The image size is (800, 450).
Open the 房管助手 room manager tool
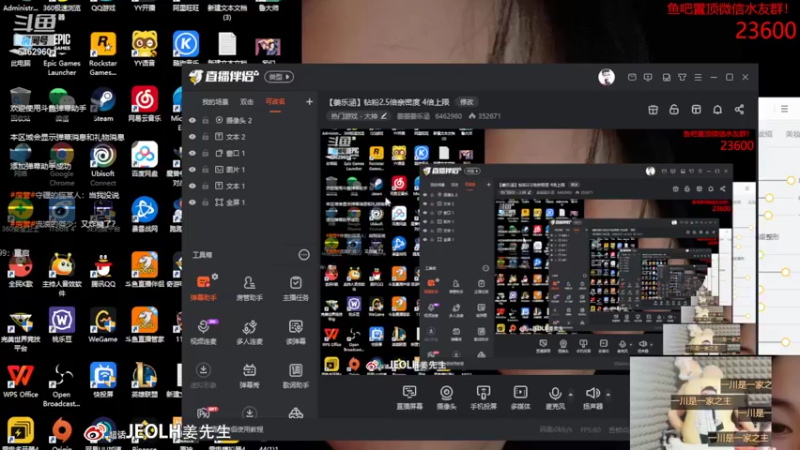(249, 288)
